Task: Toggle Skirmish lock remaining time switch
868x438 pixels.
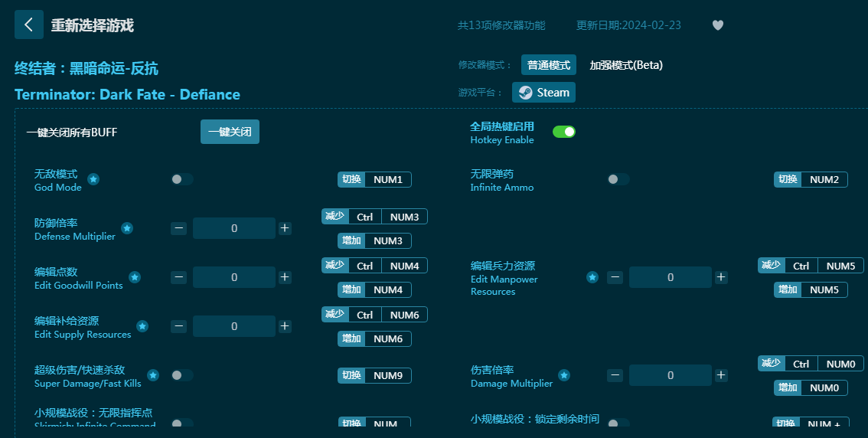Action: (618, 423)
